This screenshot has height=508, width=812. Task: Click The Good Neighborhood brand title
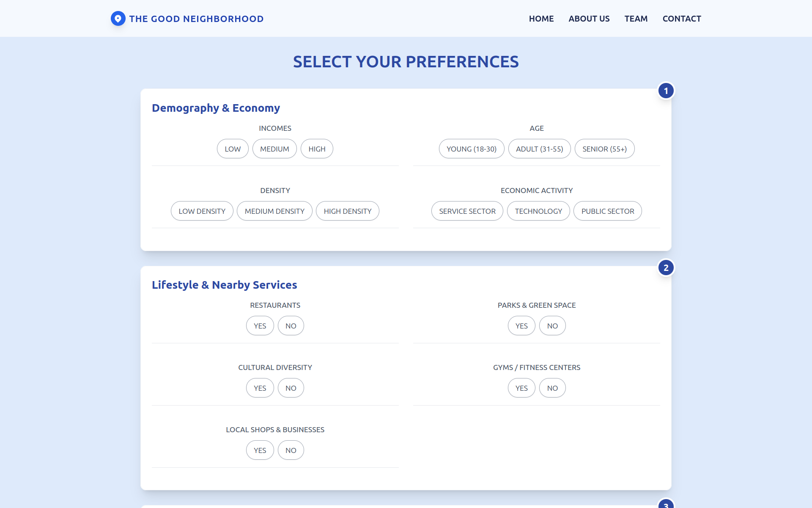(x=196, y=19)
